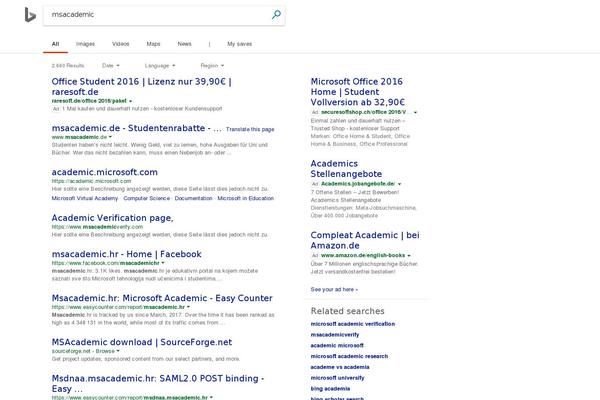Select related search microsoft academic research
Image resolution: width=600 pixels, height=400 pixels.
coord(349,356)
